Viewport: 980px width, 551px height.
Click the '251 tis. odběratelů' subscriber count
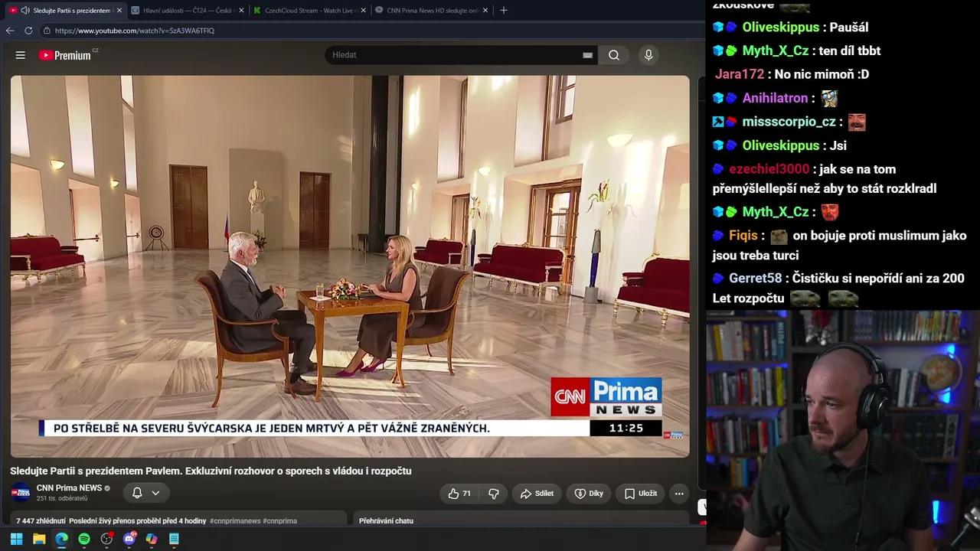tap(62, 498)
